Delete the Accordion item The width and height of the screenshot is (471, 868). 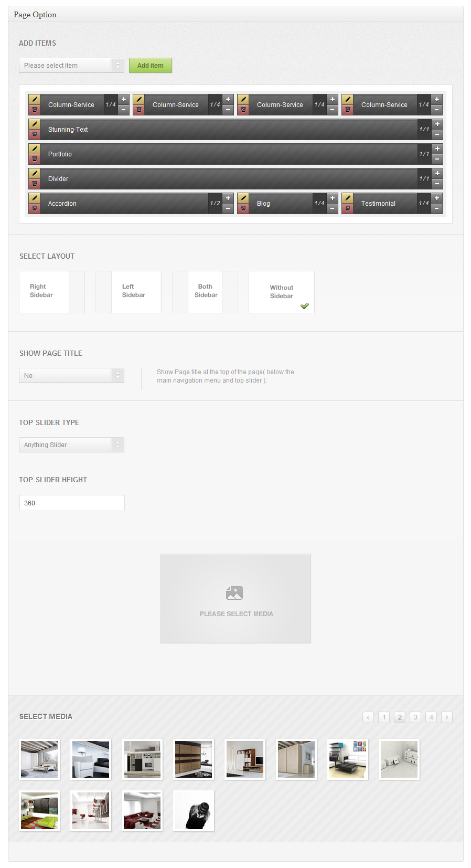pyautogui.click(x=34, y=209)
